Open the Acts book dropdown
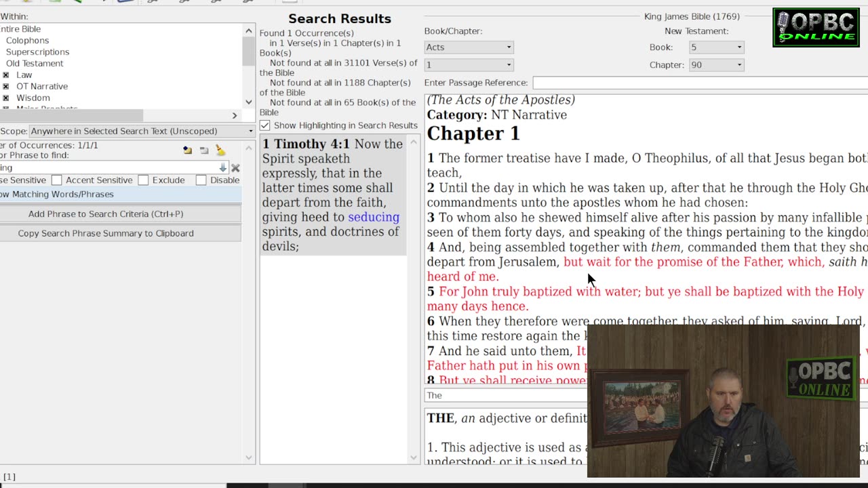The height and width of the screenshot is (488, 868). pos(469,47)
